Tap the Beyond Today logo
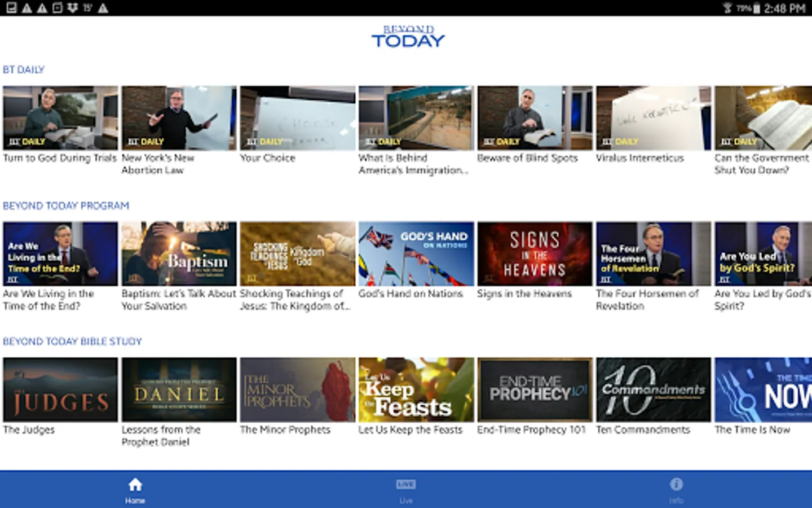 coord(408,37)
